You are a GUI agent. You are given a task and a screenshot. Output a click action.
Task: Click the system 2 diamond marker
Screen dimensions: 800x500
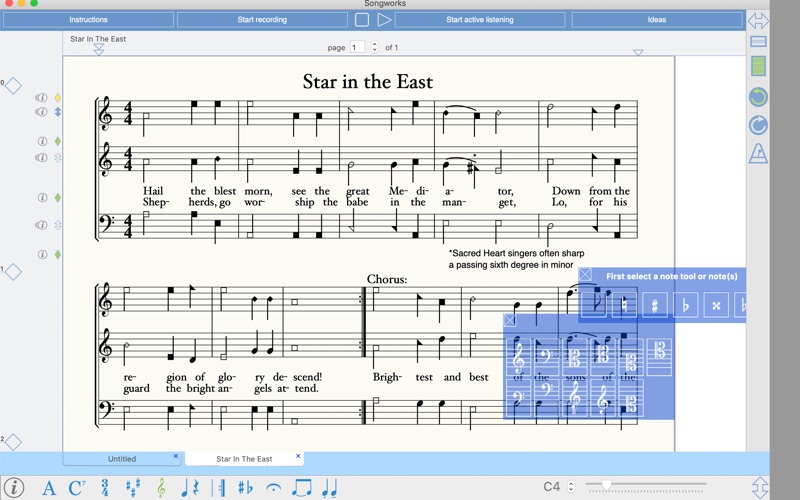13,442
